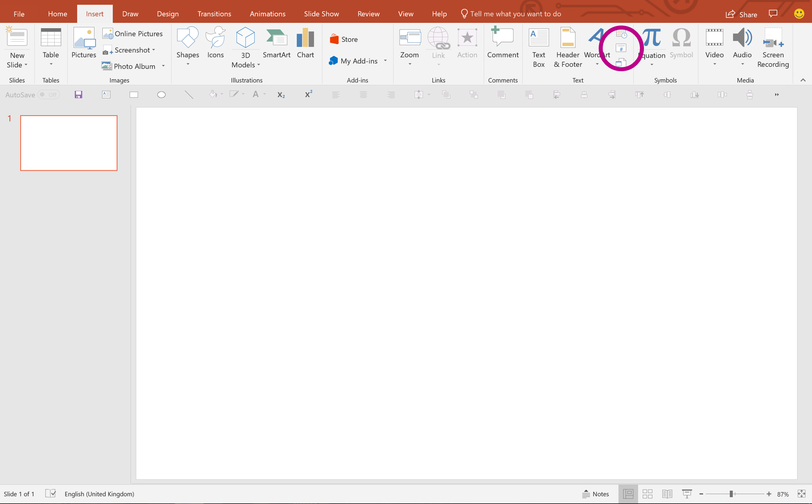Show the Notes pane
The width and height of the screenshot is (812, 504).
(596, 494)
